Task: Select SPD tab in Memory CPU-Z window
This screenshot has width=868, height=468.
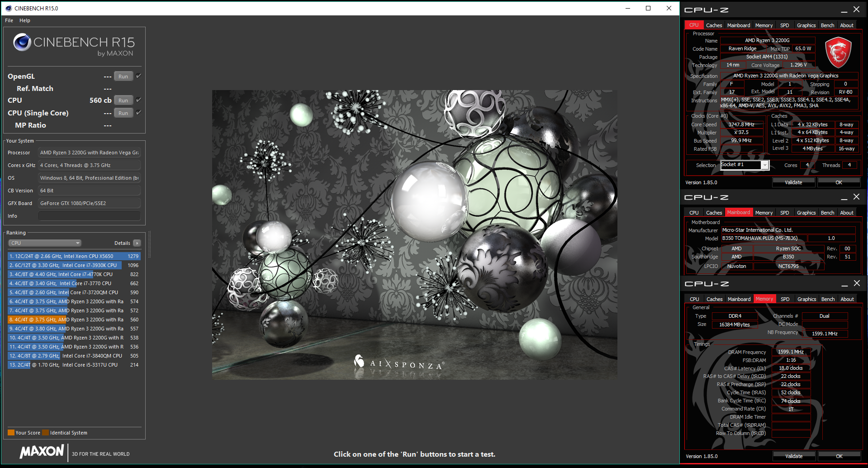Action: [x=785, y=299]
